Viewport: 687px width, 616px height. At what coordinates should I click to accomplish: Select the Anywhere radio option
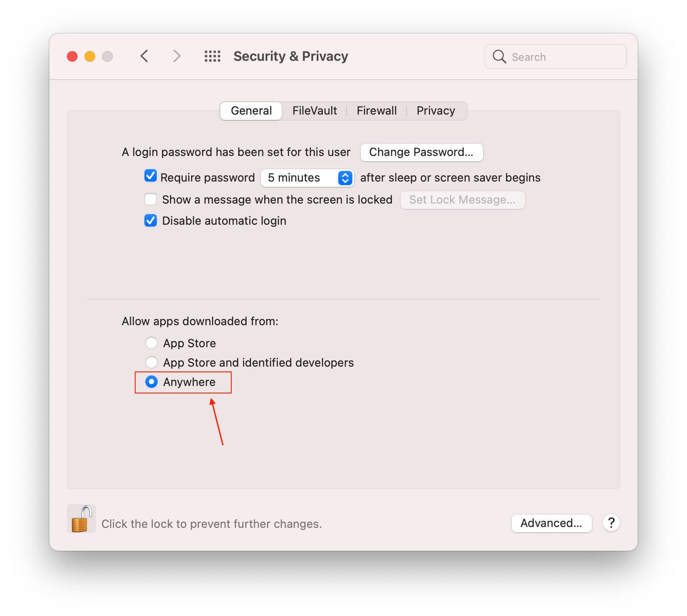[x=151, y=382]
